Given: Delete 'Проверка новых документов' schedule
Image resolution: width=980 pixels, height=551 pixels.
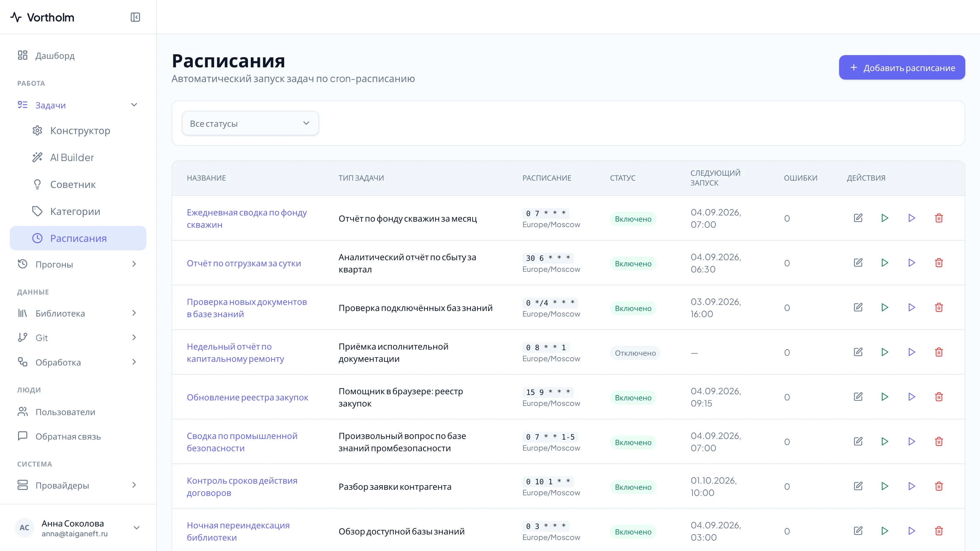Looking at the screenshot, I should tap(939, 307).
